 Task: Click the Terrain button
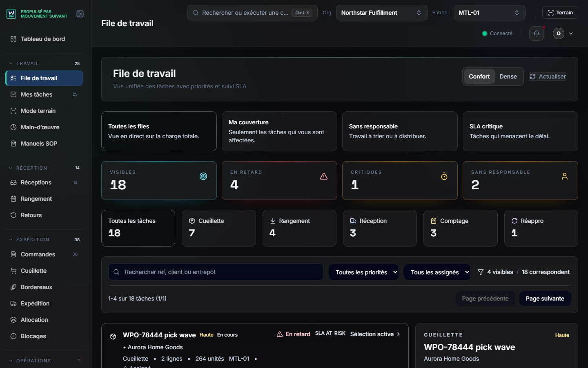560,13
